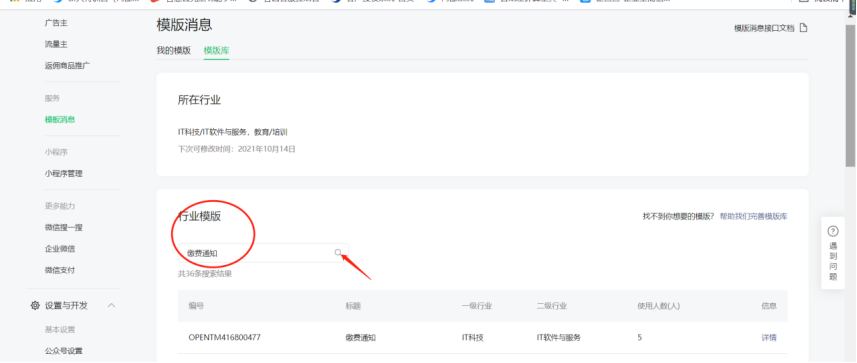Open 流量主 in sidebar

point(56,44)
